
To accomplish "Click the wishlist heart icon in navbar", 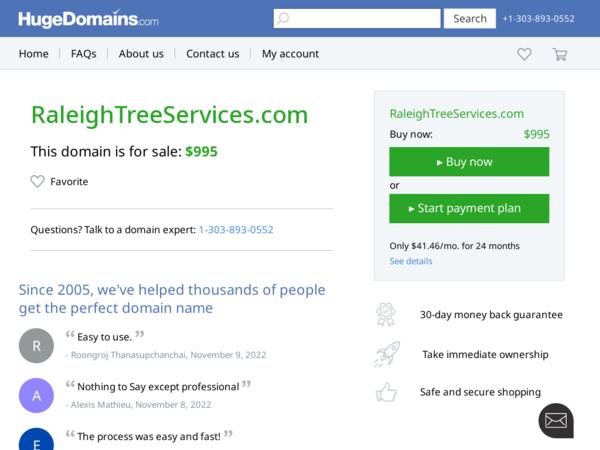I will (x=524, y=54).
